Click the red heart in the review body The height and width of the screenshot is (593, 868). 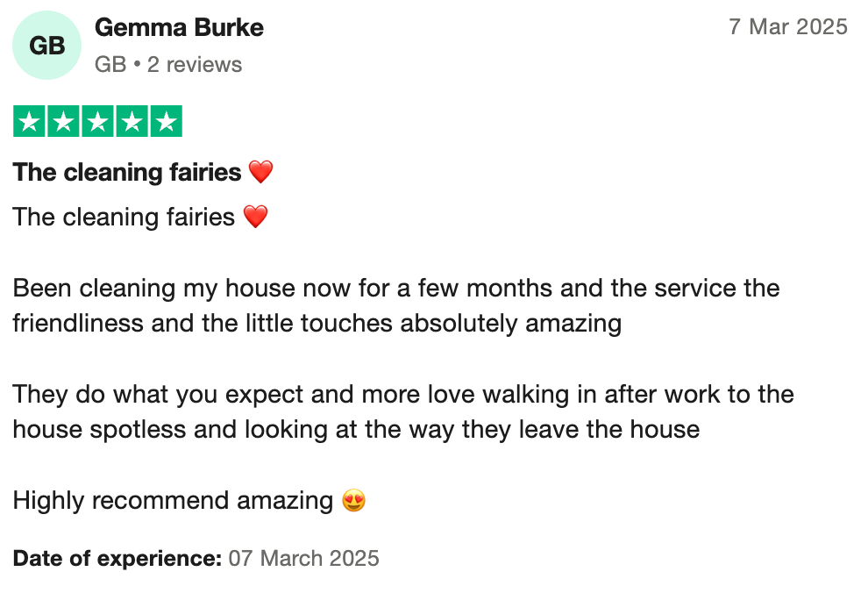(x=255, y=217)
